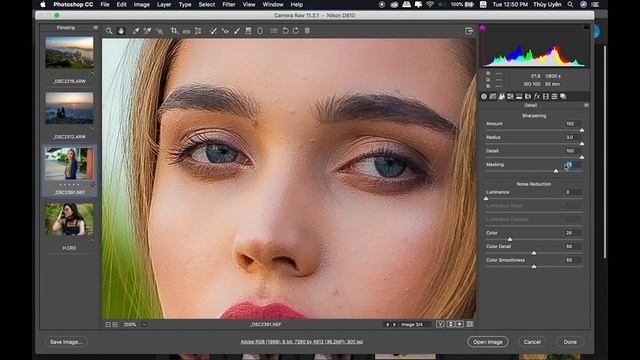Click the Luminance slider handle
640x360 pixels.
pyautogui.click(x=486, y=198)
